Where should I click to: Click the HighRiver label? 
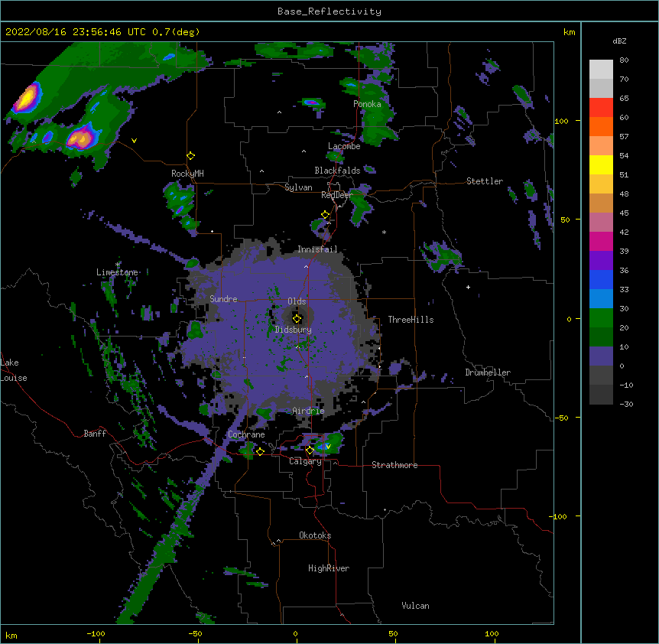329,568
